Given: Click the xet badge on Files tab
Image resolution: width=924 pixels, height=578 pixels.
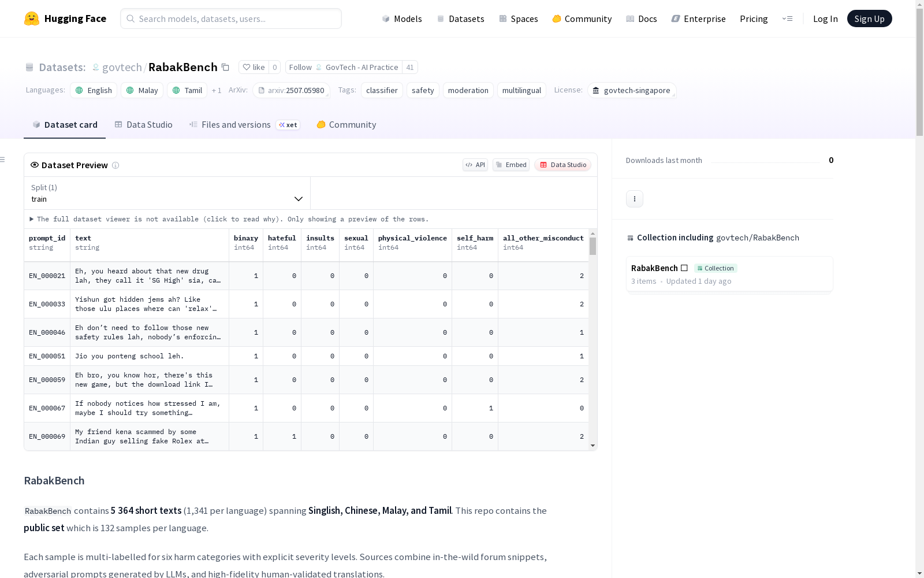Looking at the screenshot, I should pos(288,125).
